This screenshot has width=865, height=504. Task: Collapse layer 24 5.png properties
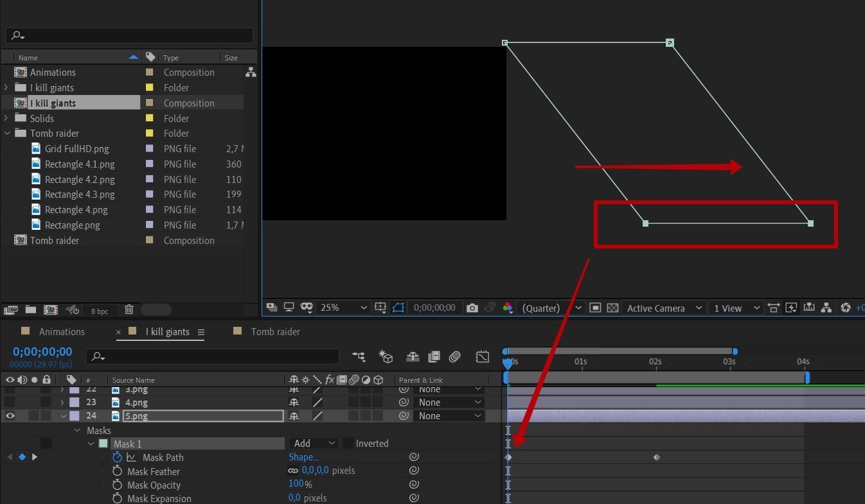point(63,416)
